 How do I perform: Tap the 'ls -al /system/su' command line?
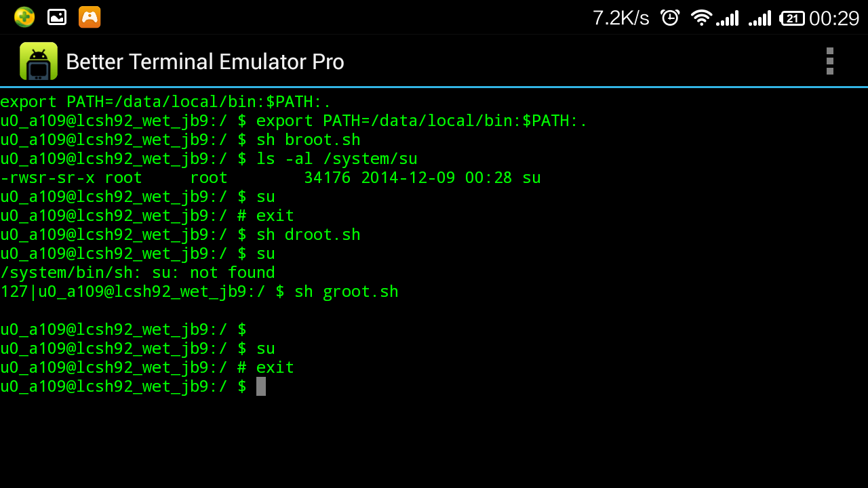point(209,159)
